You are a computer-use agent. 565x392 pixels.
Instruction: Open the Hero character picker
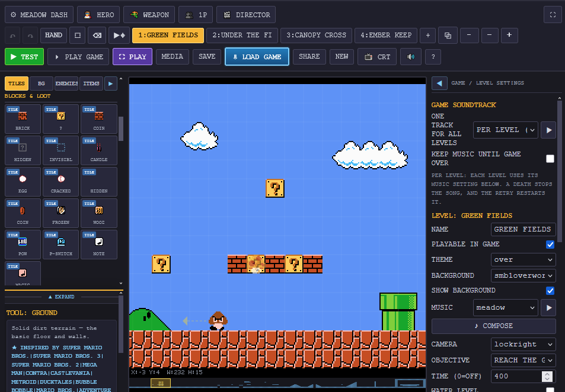tap(98, 15)
